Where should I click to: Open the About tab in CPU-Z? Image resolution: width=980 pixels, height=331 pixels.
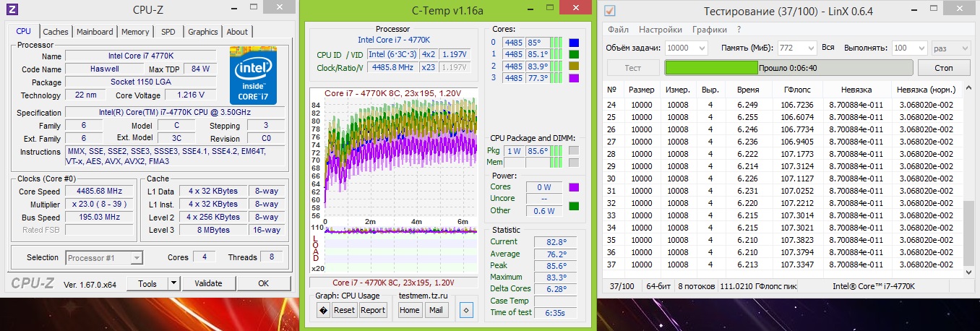tap(237, 32)
